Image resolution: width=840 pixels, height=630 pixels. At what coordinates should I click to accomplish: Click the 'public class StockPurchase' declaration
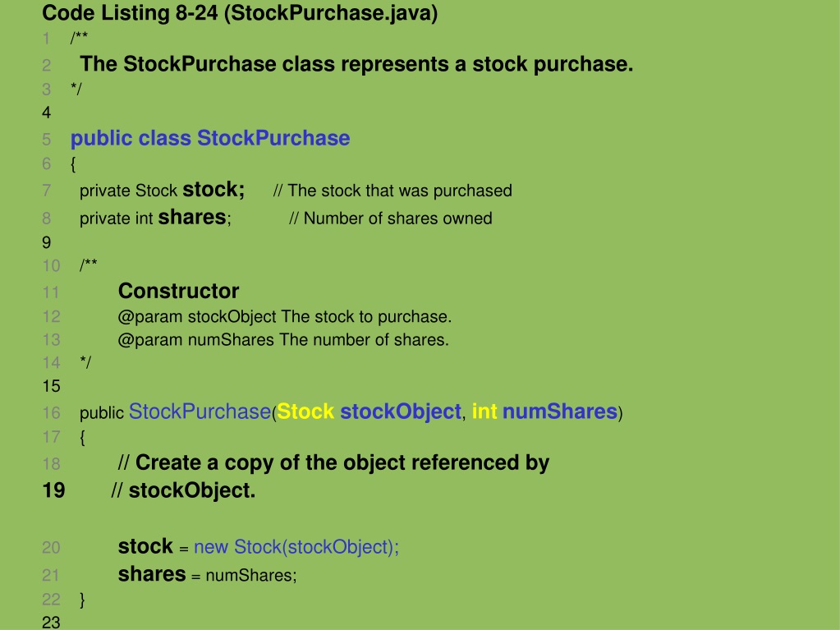[210, 138]
